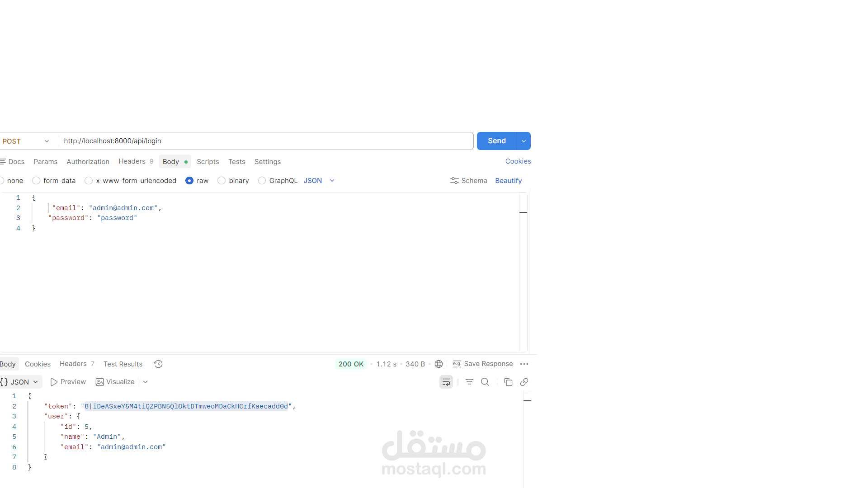Click the request URL input field
This screenshot has width=868, height=488.
click(x=266, y=141)
